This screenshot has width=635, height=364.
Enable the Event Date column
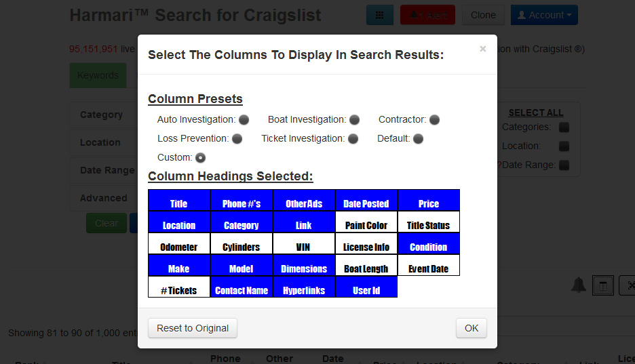(429, 266)
